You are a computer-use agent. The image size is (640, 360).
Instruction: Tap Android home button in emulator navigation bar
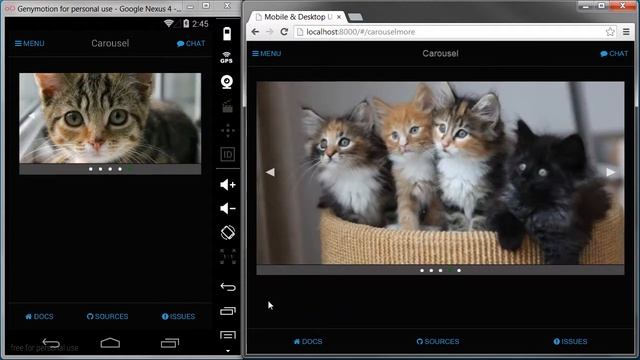110,343
